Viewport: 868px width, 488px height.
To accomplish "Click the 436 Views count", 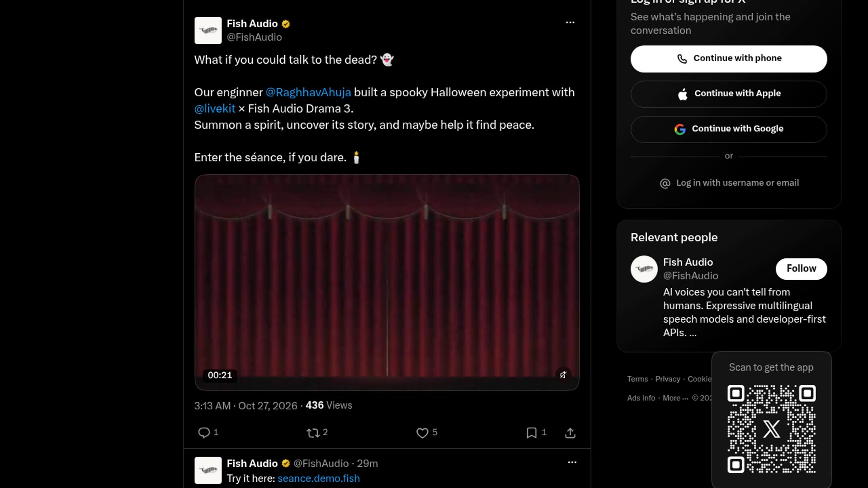I will click(329, 405).
